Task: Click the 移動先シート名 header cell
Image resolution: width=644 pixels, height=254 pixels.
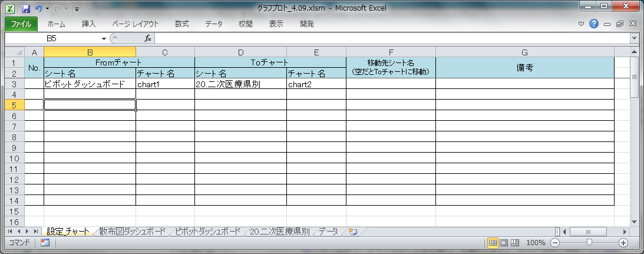Action: (391, 68)
